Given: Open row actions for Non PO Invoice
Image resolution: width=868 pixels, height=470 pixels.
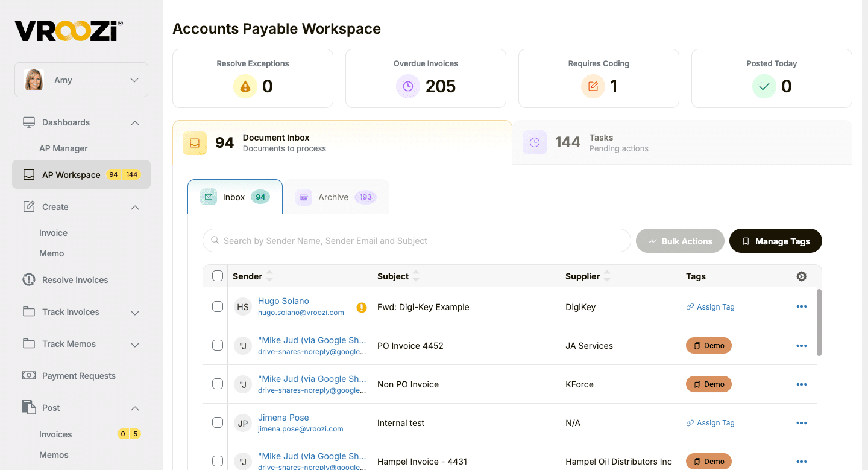Looking at the screenshot, I should point(801,384).
